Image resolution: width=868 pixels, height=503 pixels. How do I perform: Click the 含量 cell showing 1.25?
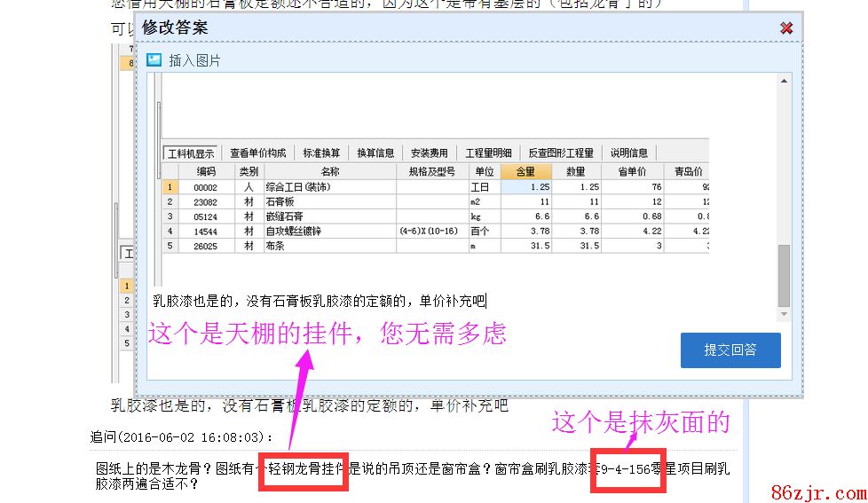tap(526, 187)
